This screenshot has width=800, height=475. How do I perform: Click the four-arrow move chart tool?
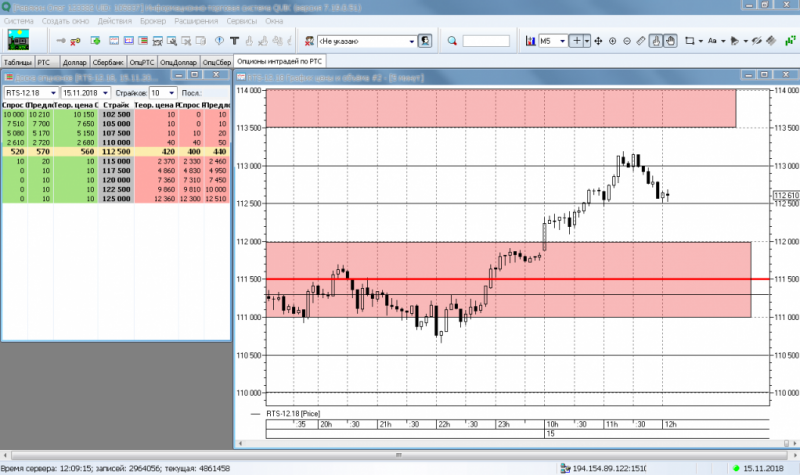598,41
